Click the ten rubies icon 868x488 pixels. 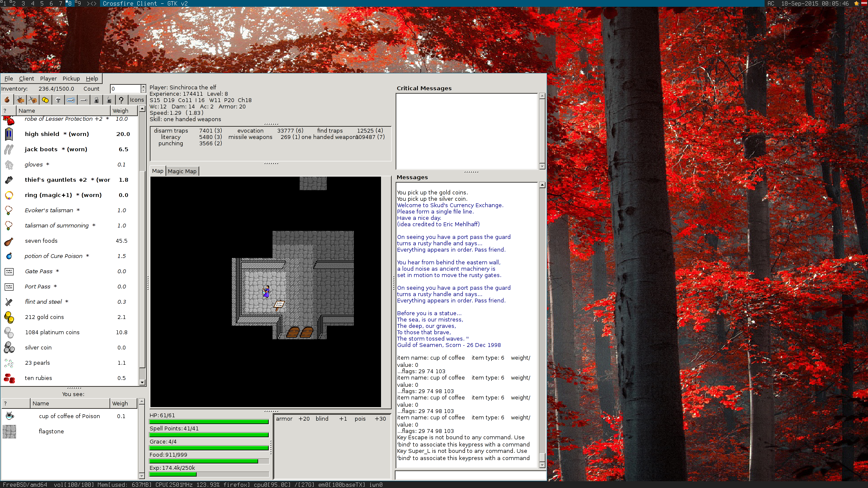(9, 378)
